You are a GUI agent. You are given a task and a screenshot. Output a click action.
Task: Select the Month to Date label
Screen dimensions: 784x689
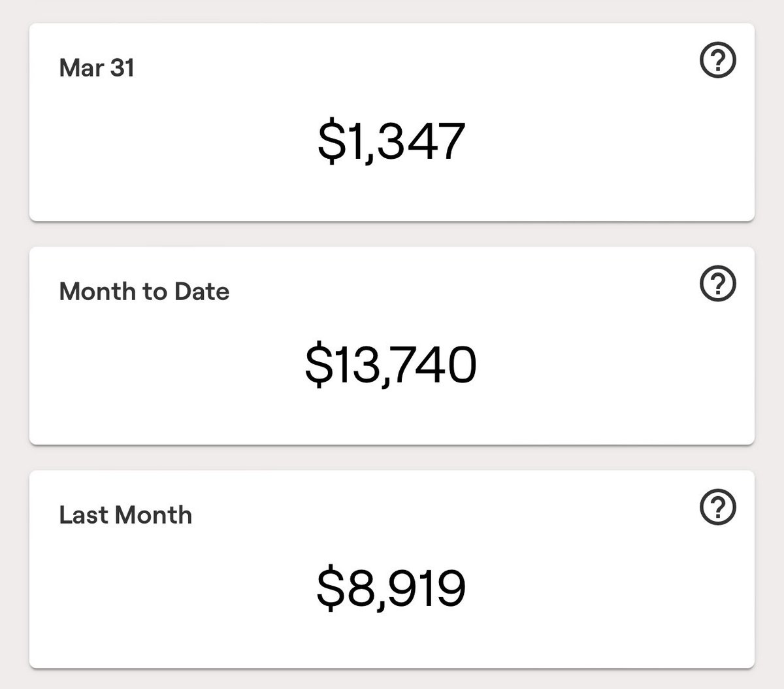[144, 292]
